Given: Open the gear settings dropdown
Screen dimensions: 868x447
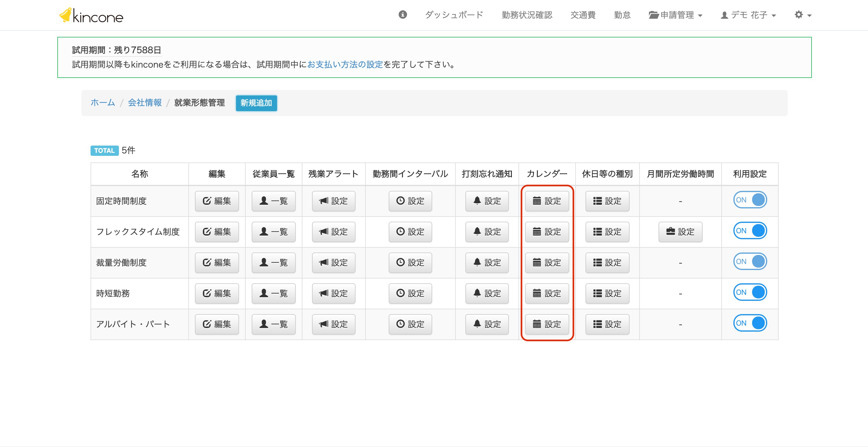Looking at the screenshot, I should (802, 15).
